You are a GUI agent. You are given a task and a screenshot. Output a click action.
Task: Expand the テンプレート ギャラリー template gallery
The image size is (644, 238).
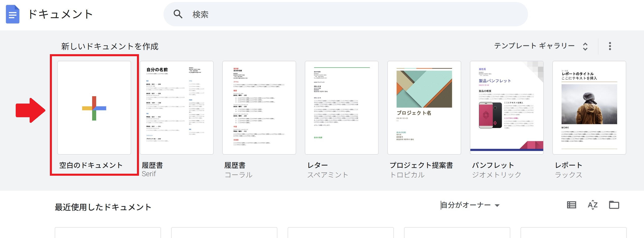pyautogui.click(x=534, y=46)
